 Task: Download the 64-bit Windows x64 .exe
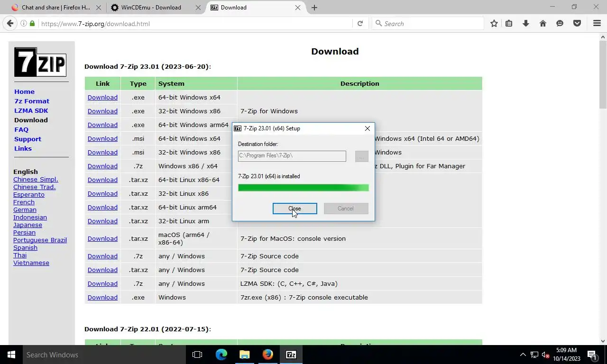tap(102, 97)
